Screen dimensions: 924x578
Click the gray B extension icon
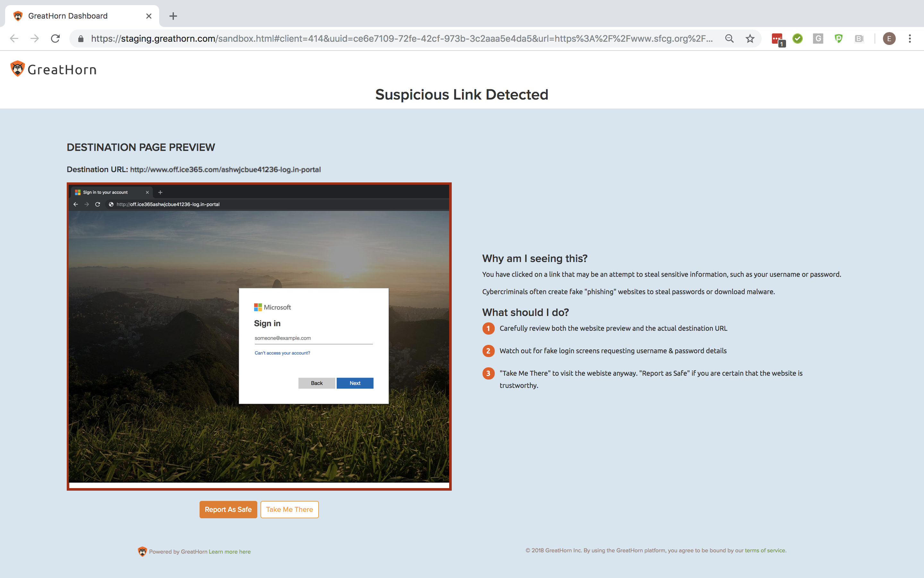[x=859, y=39]
